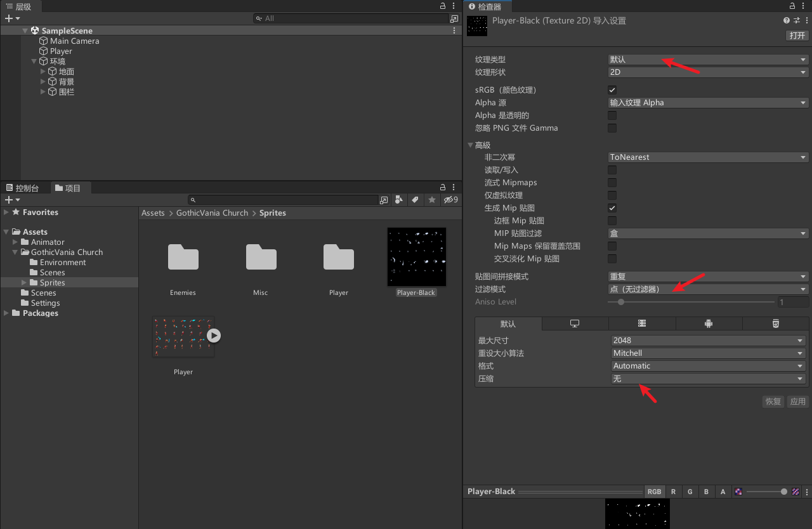This screenshot has width=812, height=529.
Task: Click the 应用 button
Action: click(x=798, y=402)
